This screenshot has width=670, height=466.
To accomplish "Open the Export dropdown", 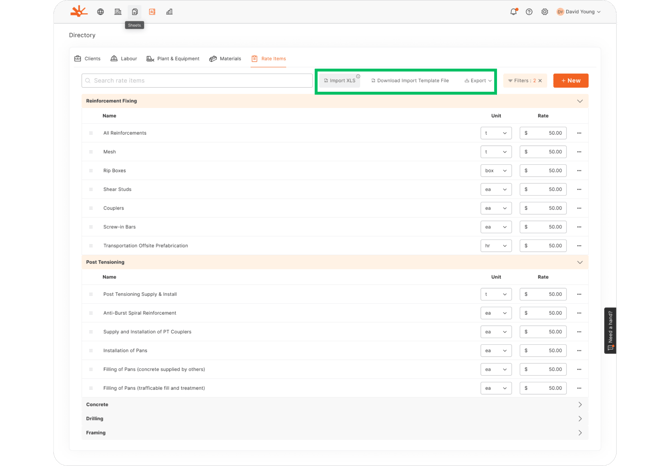I will (x=479, y=81).
